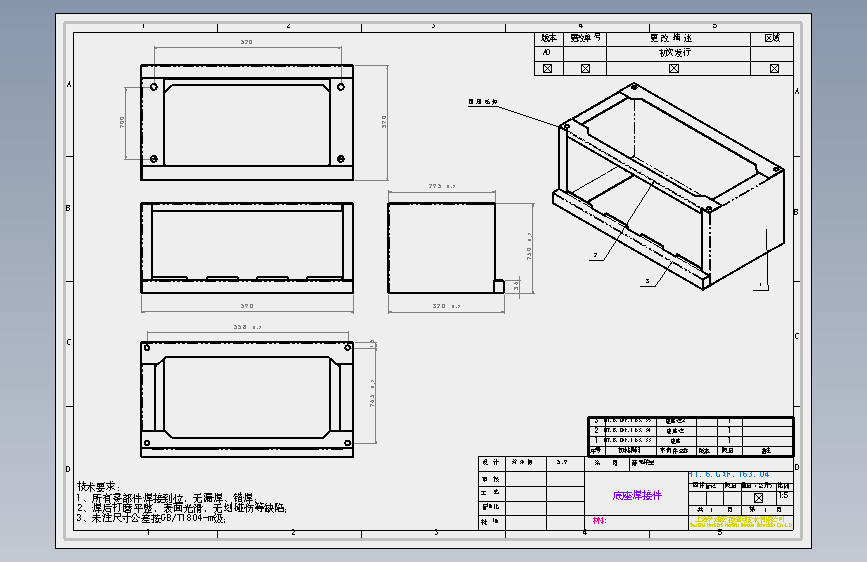Viewport: 867px width, 562px height.
Task: Click the blue drawing number ending 163.04
Action: [x=729, y=475]
